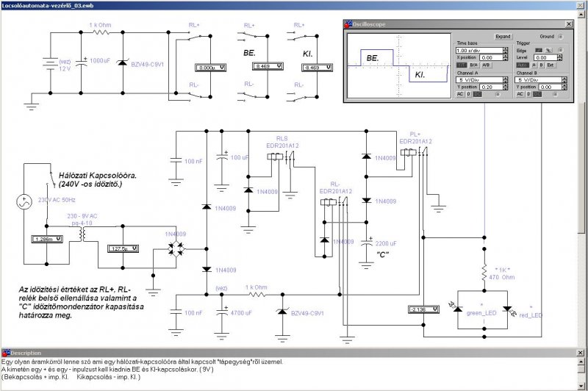Close the Oscilloscope window

[569, 24]
